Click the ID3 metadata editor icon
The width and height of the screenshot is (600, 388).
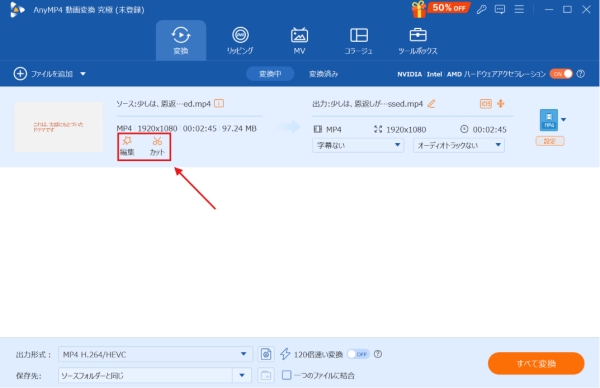tap(486, 103)
